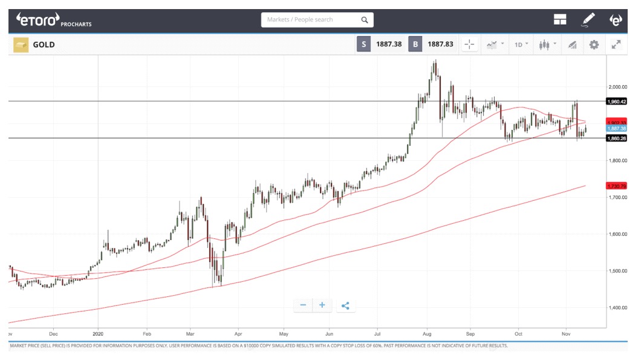The width and height of the screenshot is (644, 355).
Task: Click the eToro bull logo icon
Action: pos(616,20)
